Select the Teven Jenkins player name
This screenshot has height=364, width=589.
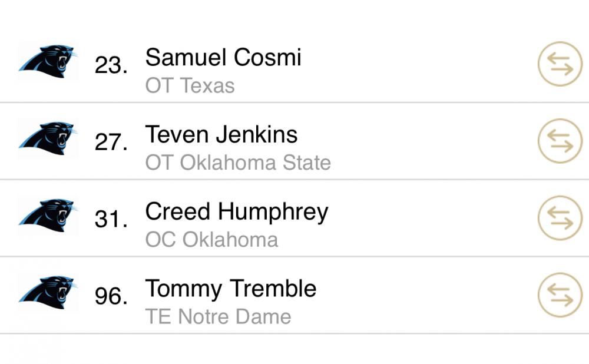[x=221, y=134]
